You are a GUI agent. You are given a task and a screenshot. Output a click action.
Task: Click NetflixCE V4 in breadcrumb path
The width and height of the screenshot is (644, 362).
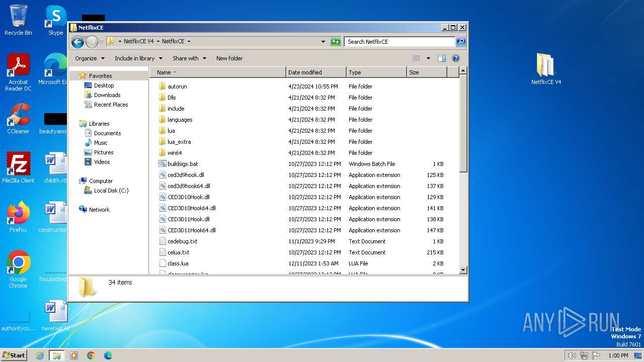point(138,42)
